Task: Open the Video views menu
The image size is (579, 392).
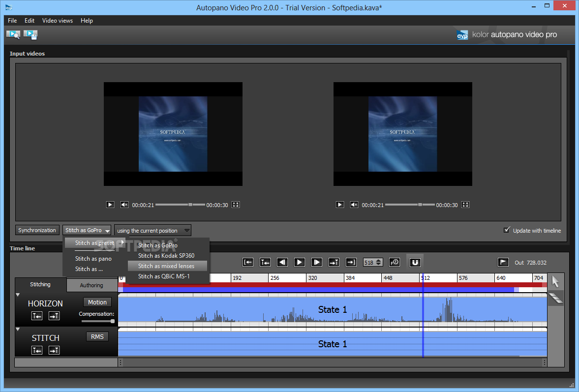Action: (57, 21)
